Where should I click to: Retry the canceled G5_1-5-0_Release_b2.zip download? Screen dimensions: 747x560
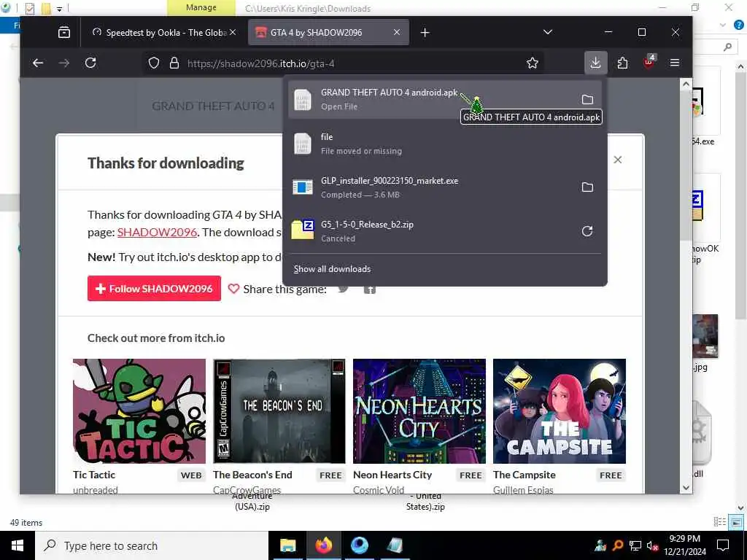tap(587, 231)
